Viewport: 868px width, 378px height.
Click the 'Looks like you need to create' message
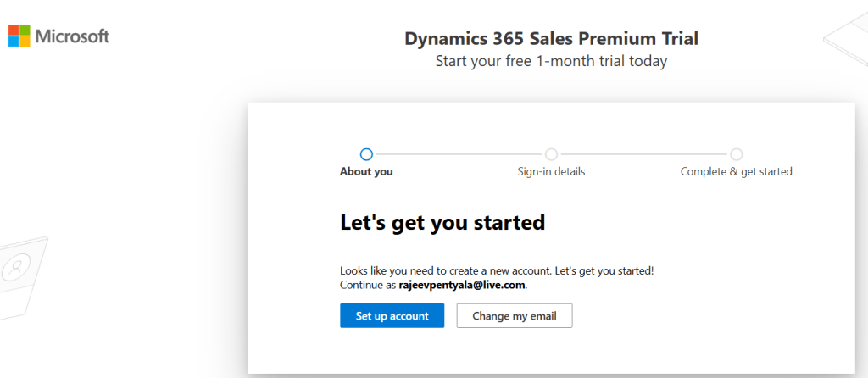496,271
